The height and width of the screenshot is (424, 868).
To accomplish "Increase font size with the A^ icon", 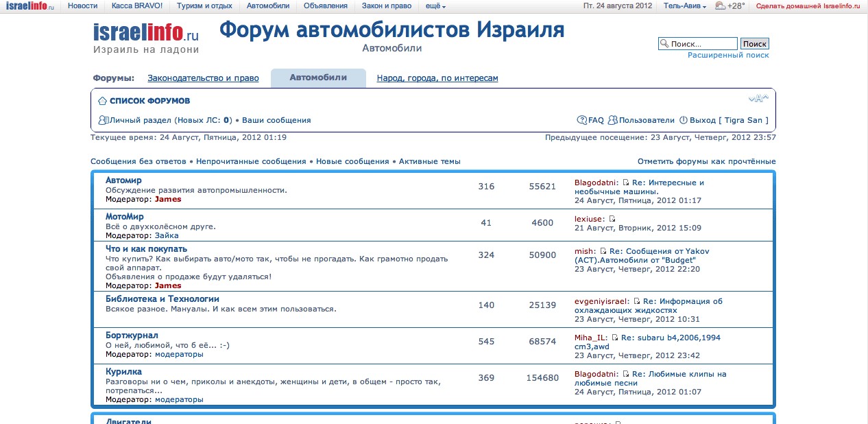I will pos(763,97).
